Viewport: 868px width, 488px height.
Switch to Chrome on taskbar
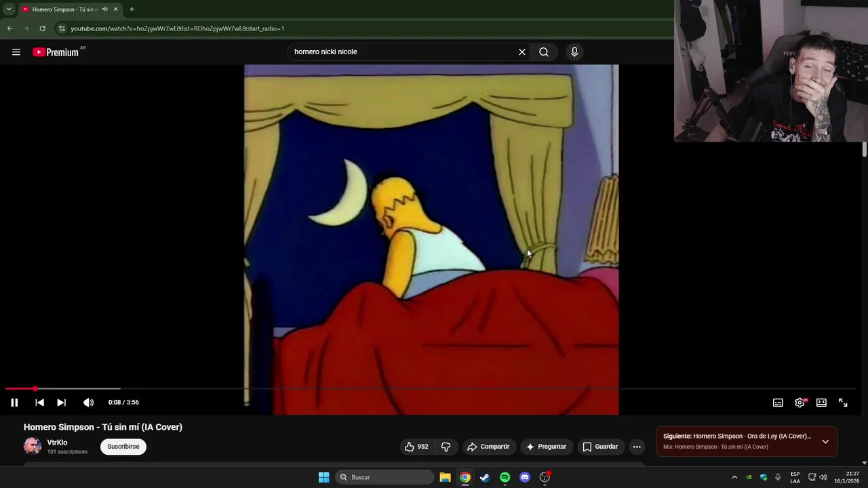point(465,477)
